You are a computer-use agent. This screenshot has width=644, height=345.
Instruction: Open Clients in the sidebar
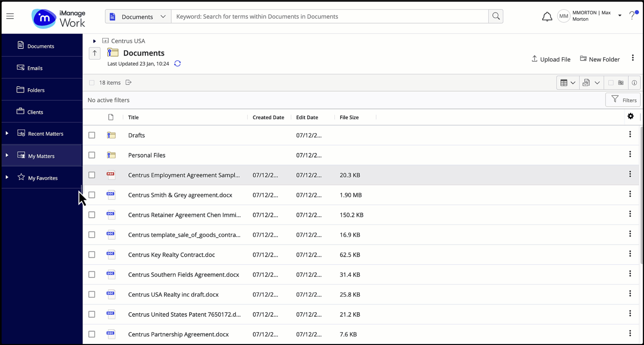36,112
